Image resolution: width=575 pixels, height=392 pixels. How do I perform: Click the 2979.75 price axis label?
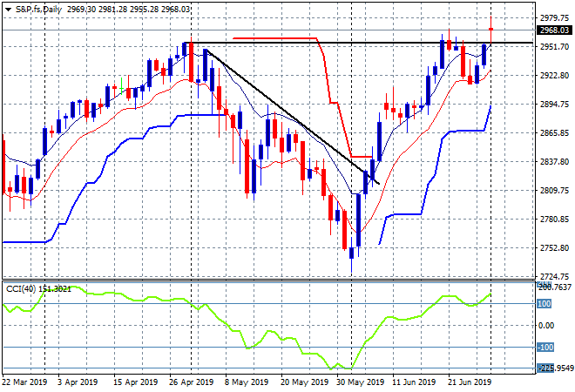[554, 18]
